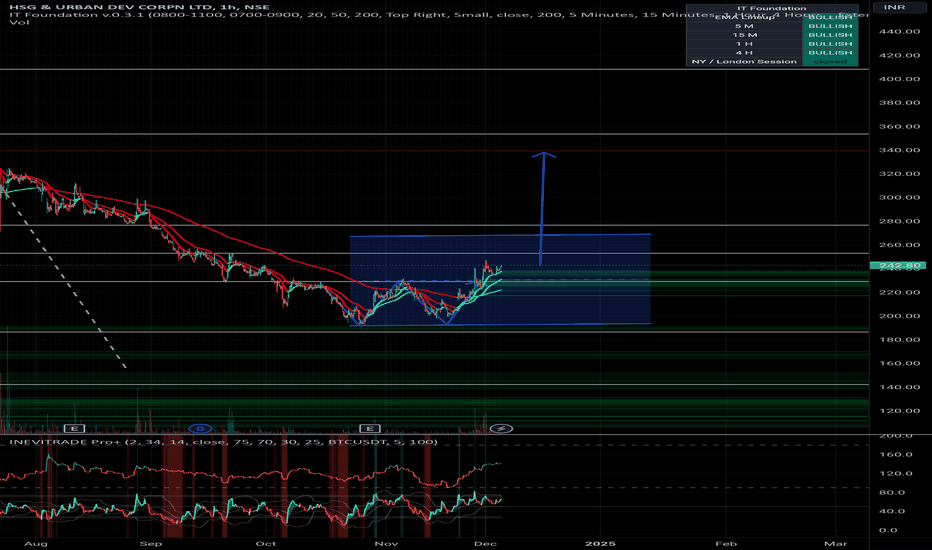This screenshot has width=932, height=550.
Task: Click the Mar label on the time axis
Action: 836,543
